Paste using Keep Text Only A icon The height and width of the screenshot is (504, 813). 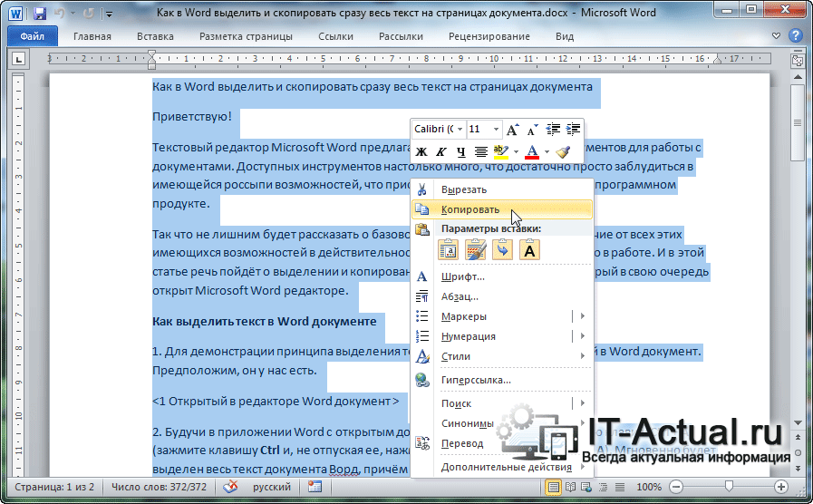(x=529, y=250)
